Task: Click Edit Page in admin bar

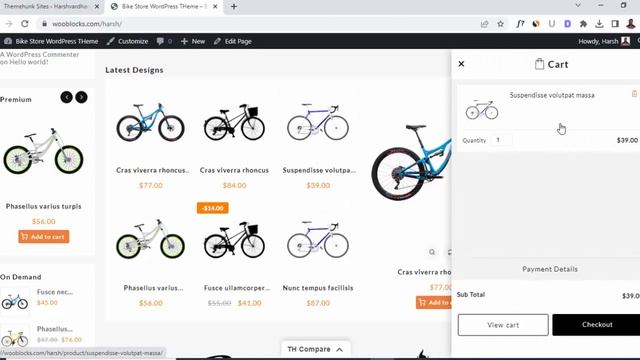Action: coord(233,41)
